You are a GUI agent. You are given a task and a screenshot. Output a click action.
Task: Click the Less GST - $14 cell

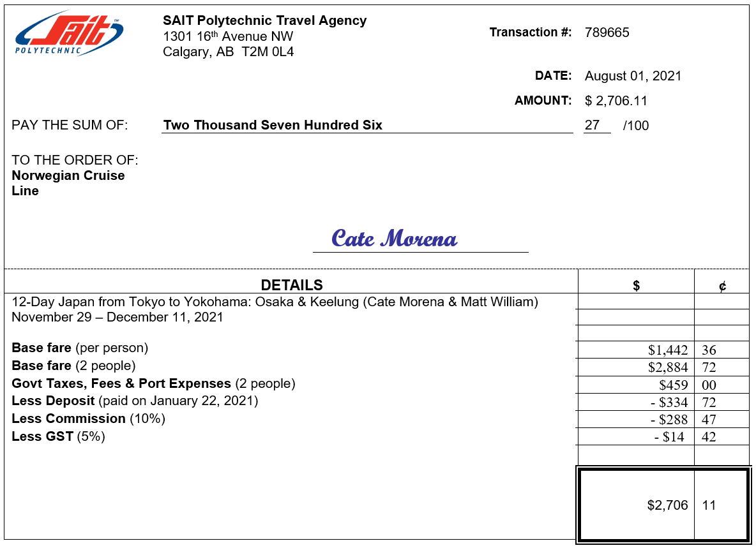(x=673, y=437)
